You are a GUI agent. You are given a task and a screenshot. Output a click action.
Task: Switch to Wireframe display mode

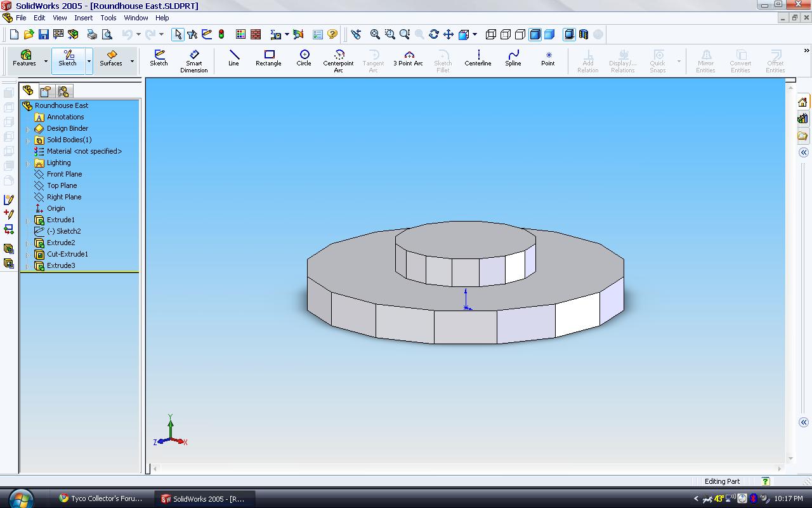(491, 34)
